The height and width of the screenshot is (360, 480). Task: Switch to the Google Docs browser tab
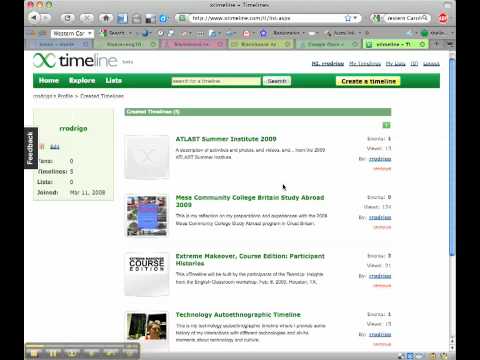(x=328, y=44)
